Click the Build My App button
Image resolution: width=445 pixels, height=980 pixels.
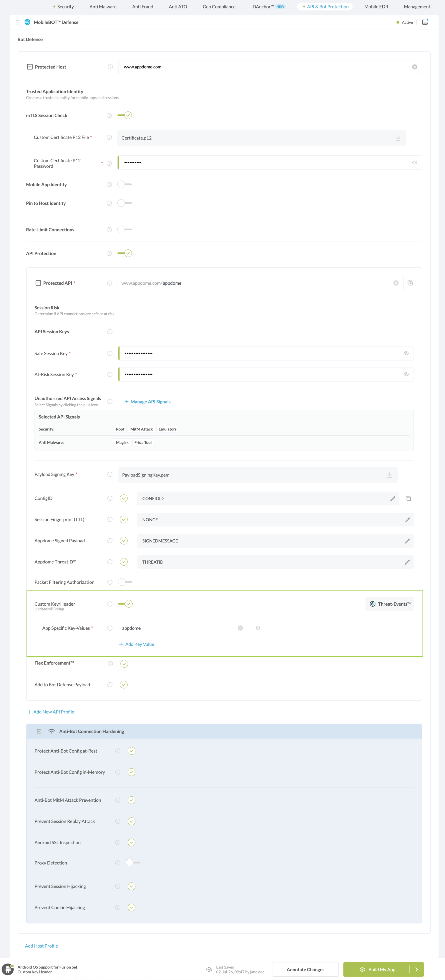(x=377, y=969)
